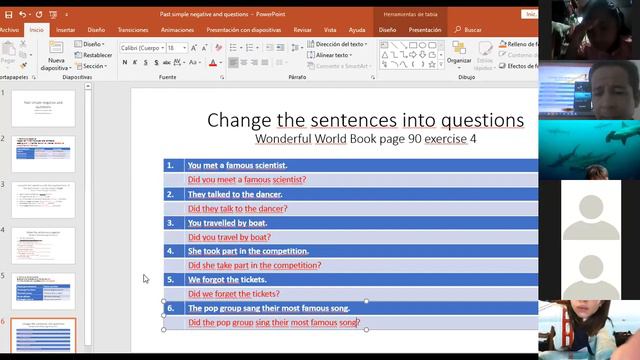
Task: Click Relleno de forma shape fill
Action: click(519, 44)
